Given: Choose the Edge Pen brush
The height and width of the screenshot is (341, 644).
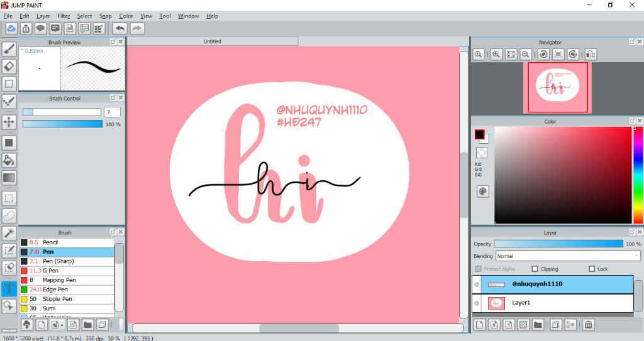Looking at the screenshot, I should [x=67, y=290].
